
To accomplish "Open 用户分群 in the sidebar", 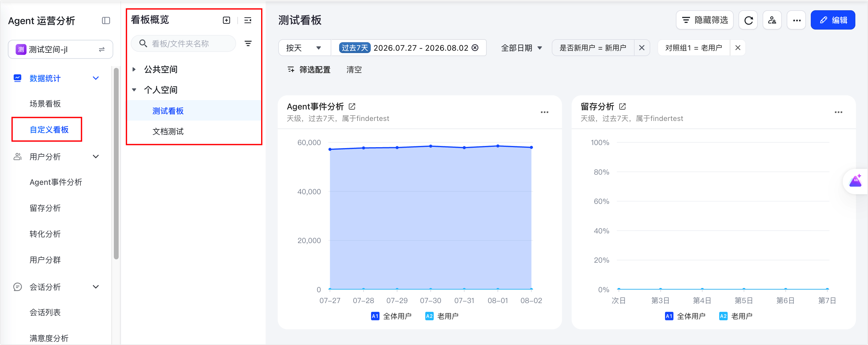I will point(45,260).
